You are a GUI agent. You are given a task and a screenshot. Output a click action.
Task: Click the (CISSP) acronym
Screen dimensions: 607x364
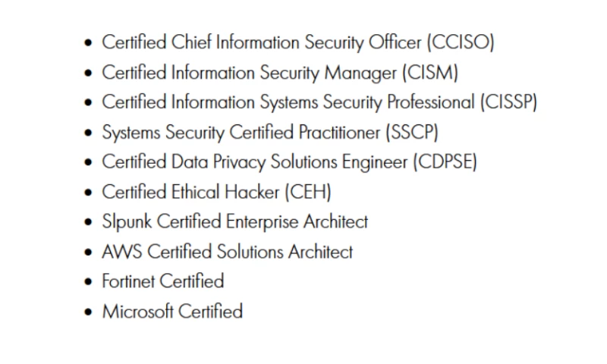508,102
